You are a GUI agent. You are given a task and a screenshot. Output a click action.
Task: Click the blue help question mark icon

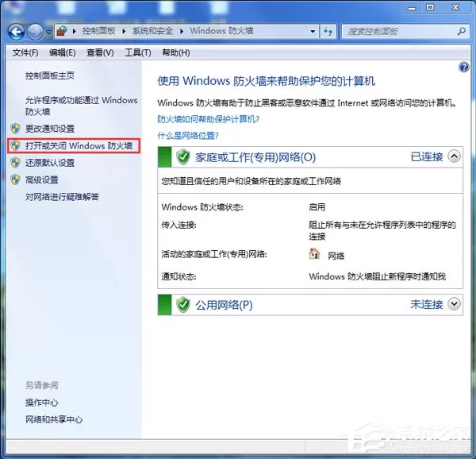point(463,67)
